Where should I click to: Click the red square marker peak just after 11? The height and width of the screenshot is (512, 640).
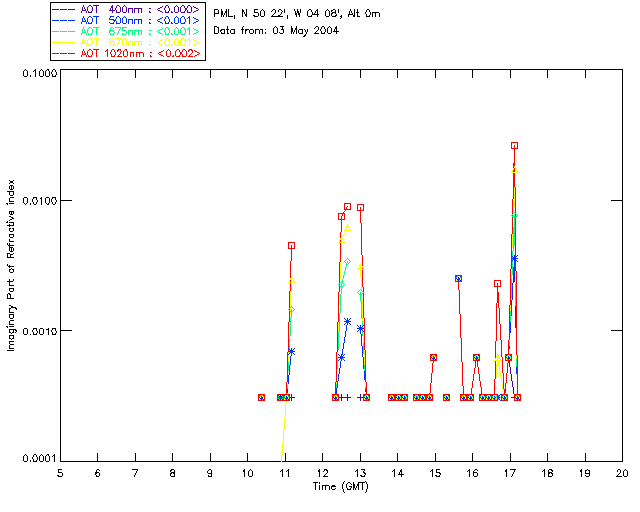(x=291, y=245)
